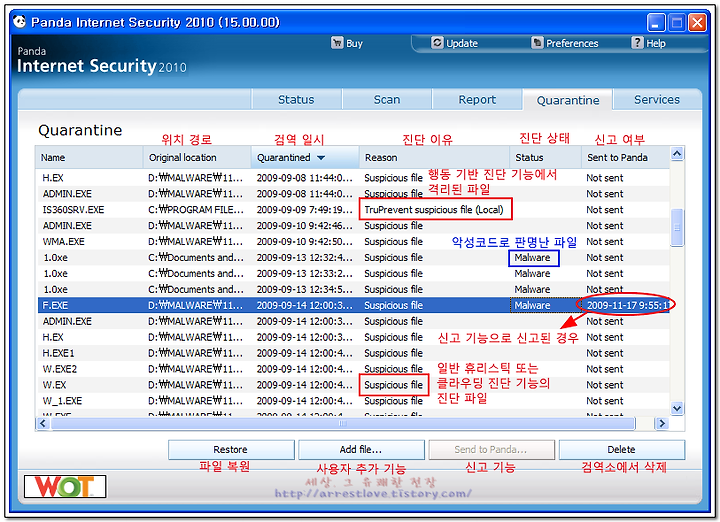This screenshot has height=522, width=720.
Task: Click the horizontal scrollbar left arrow
Action: pos(43,423)
